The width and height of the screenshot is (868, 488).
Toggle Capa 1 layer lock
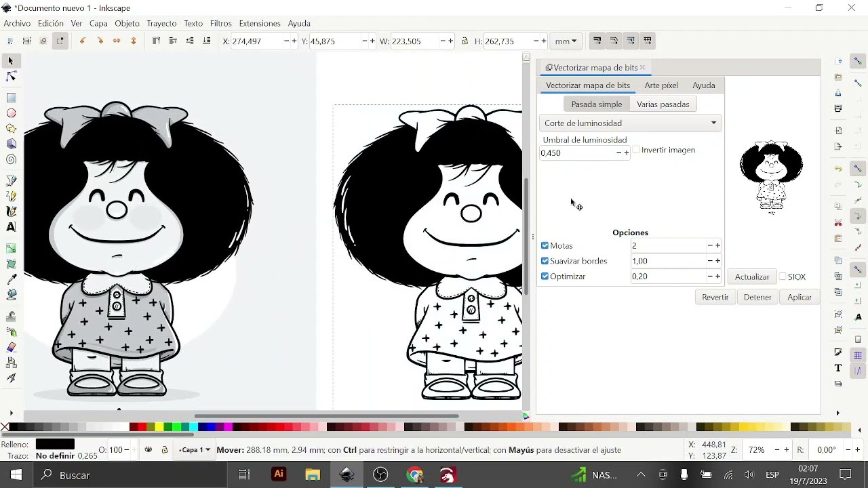pos(164,449)
